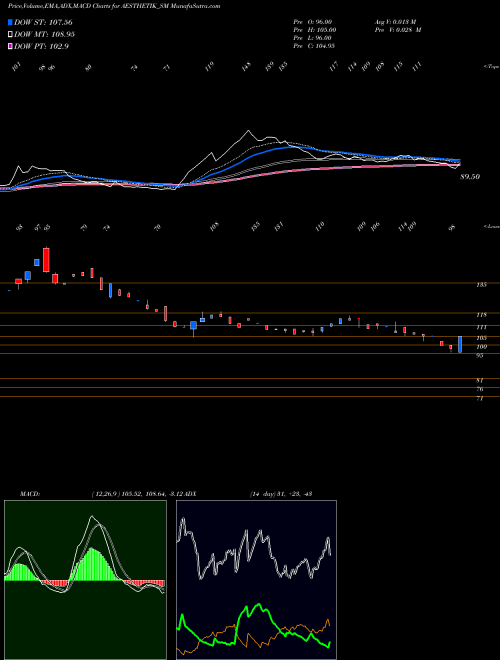500x660 pixels.
Task: Click the 'Pre H: 105.00' value
Action: pos(315,30)
